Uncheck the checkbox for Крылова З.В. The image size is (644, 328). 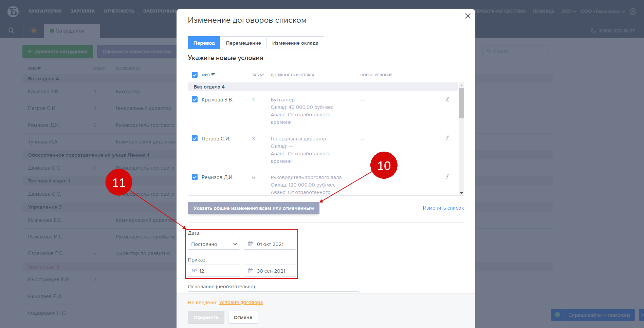195,99
